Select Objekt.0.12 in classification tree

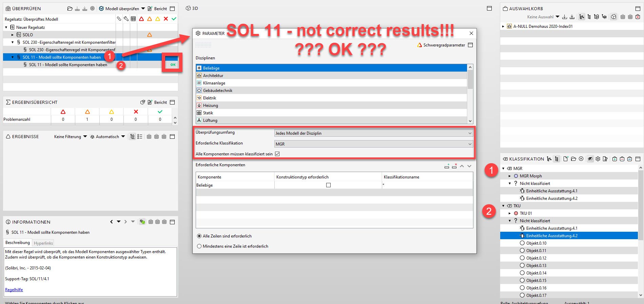[536, 258]
